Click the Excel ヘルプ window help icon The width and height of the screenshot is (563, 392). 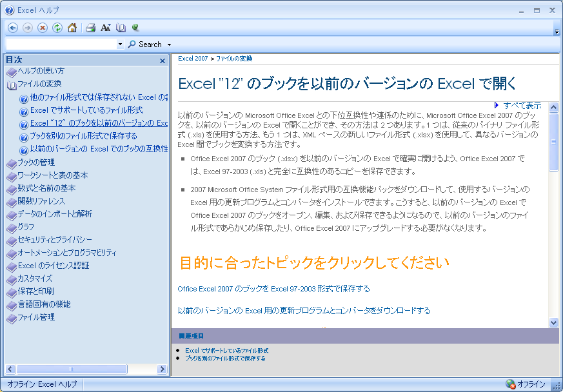pos(10,10)
